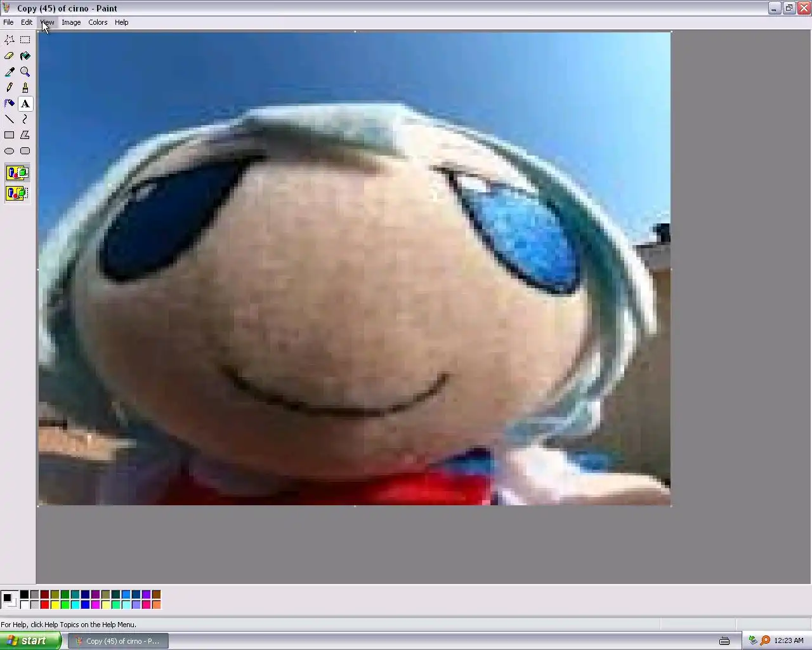Open the File menu
The width and height of the screenshot is (812, 650).
coord(8,22)
